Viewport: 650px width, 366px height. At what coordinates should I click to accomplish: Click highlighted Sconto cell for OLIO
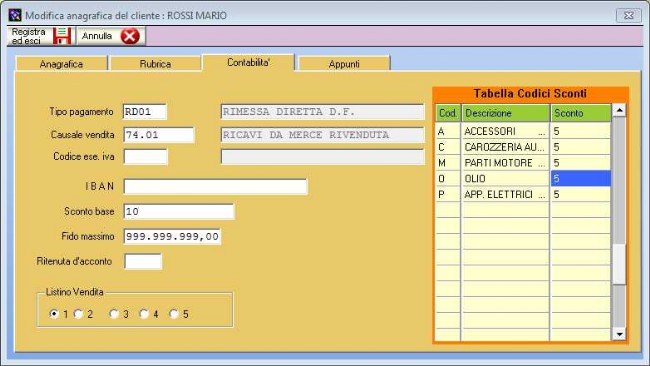[581, 178]
